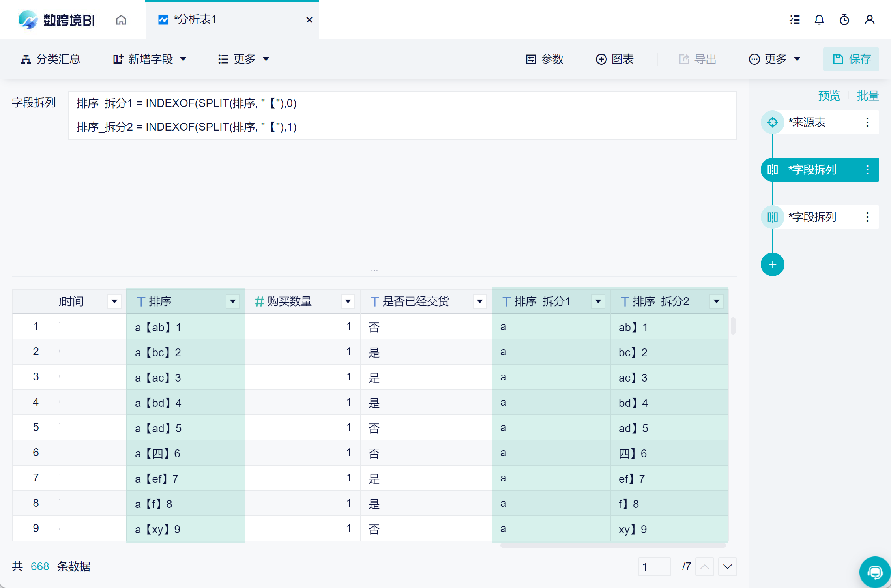
Task: Open the 排序_拆分2 column dropdown
Action: pyautogui.click(x=717, y=301)
